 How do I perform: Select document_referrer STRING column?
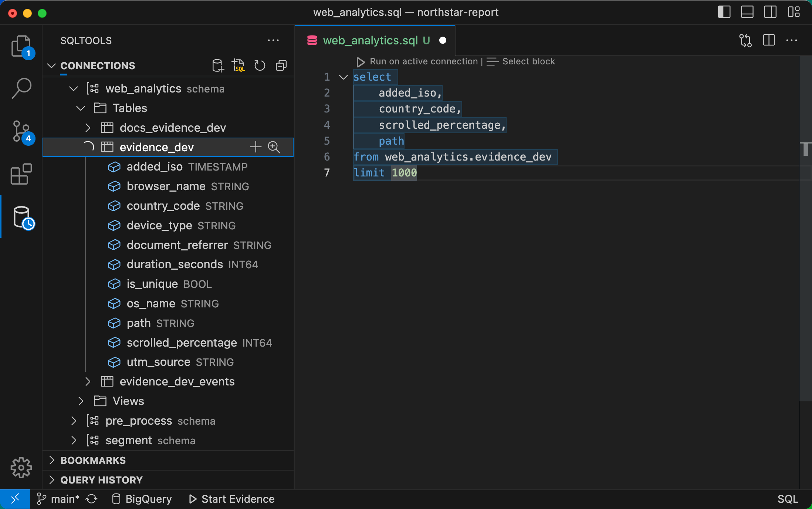[x=168, y=245]
